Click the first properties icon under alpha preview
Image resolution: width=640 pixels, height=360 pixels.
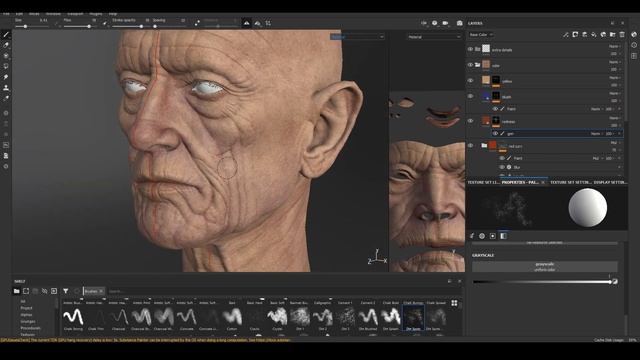click(x=472, y=236)
